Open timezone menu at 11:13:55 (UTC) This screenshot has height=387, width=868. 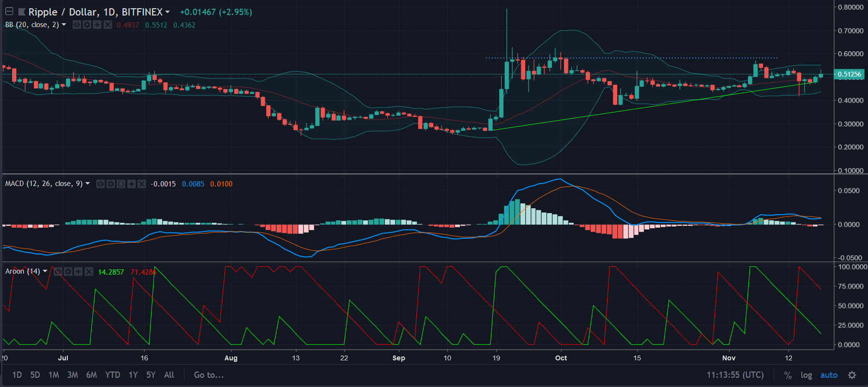(x=735, y=375)
